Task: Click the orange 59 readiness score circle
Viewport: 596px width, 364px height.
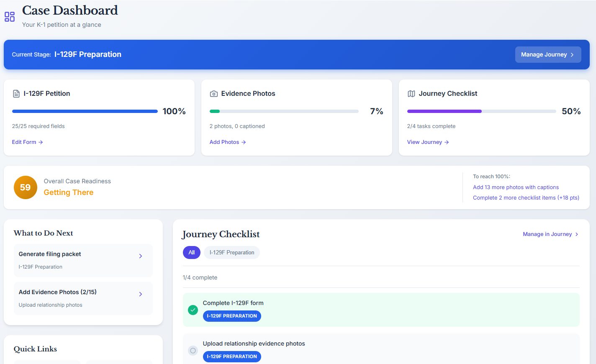Action: [x=25, y=187]
